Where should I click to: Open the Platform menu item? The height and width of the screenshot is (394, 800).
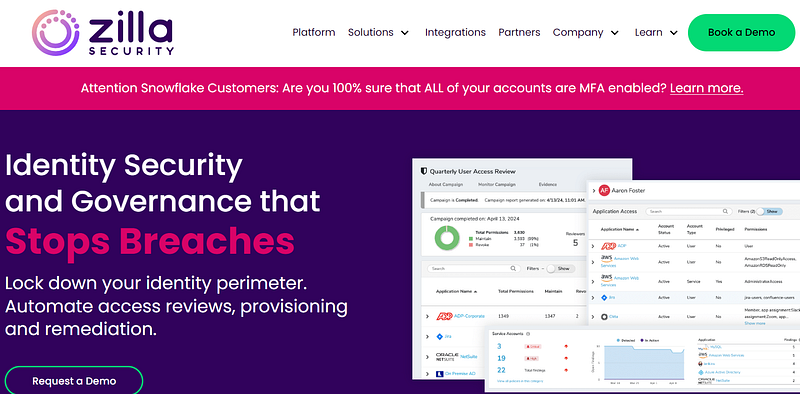pyautogui.click(x=314, y=32)
